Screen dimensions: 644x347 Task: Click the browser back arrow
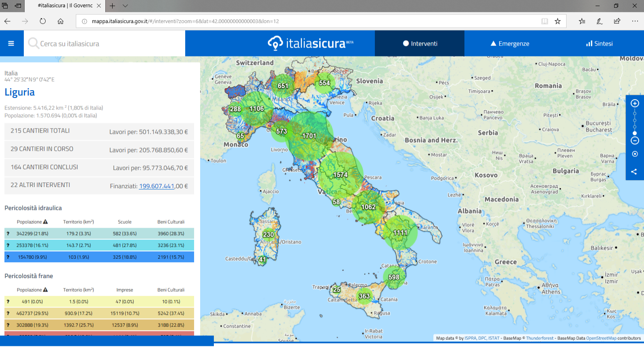click(x=7, y=21)
